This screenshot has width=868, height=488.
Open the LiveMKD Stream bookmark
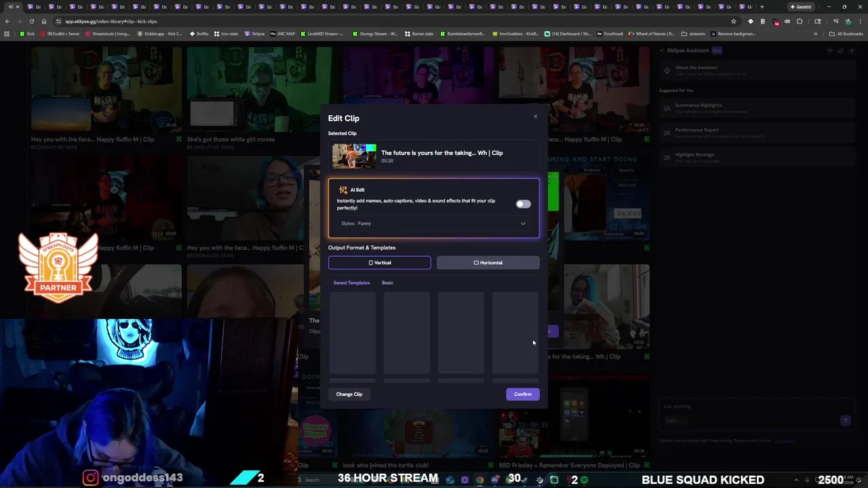pyautogui.click(x=322, y=34)
